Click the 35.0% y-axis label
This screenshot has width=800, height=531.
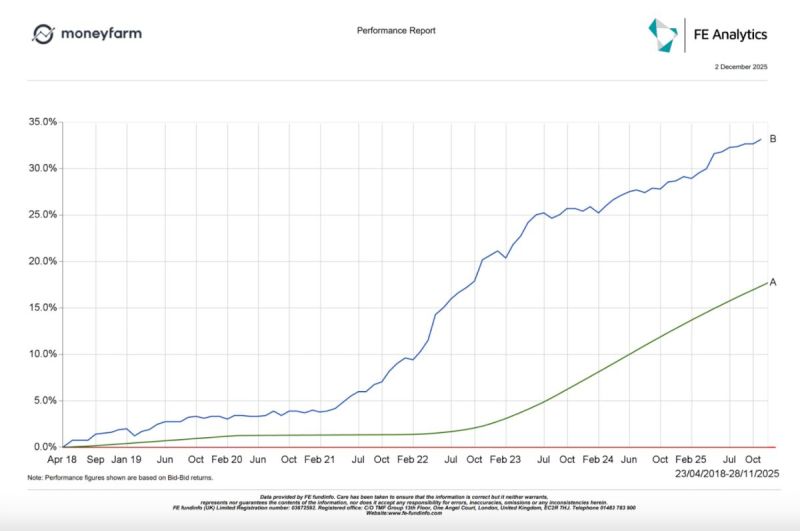[44, 122]
